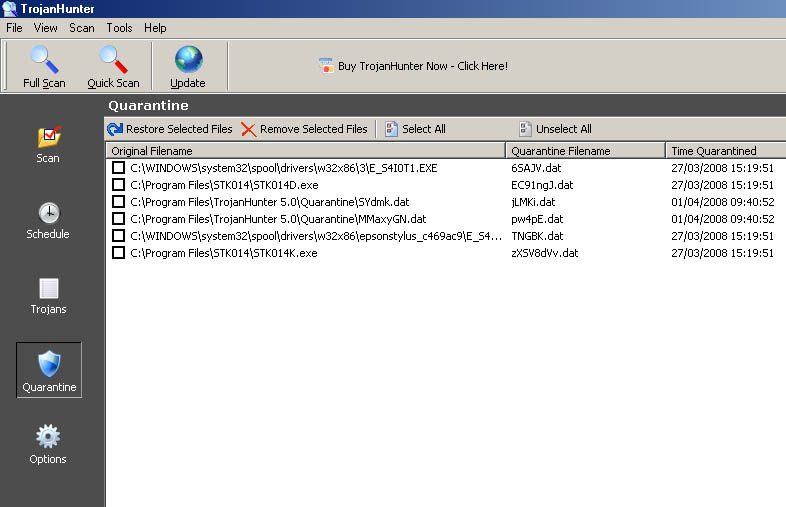Click the time for pw4pE.dat row
Screen dimensions: 786x507
723,219
